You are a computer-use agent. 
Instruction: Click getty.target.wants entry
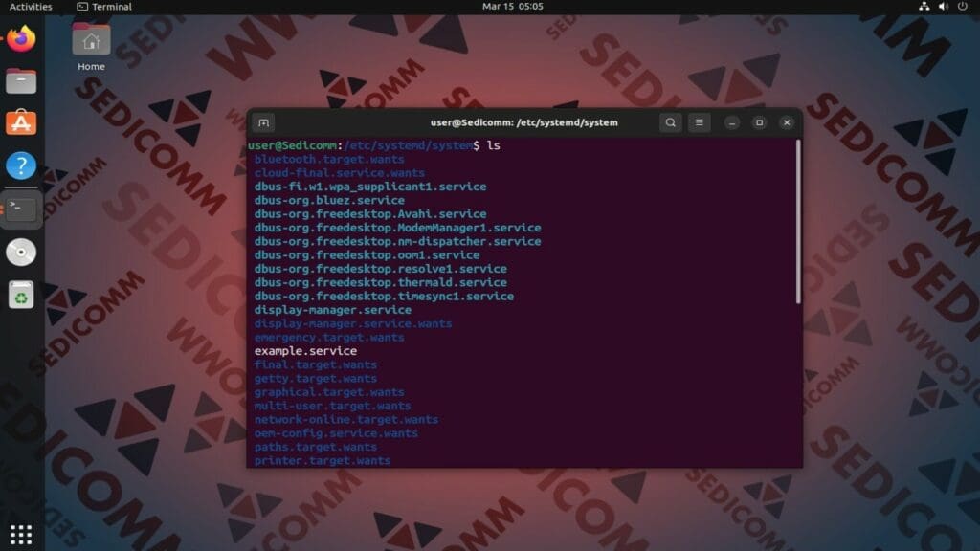point(316,379)
